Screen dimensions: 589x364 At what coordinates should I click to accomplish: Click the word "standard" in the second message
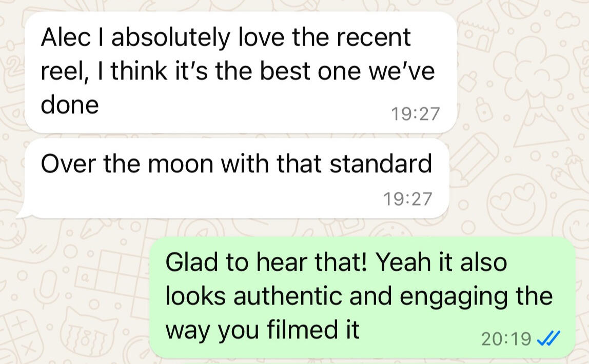[x=381, y=164]
